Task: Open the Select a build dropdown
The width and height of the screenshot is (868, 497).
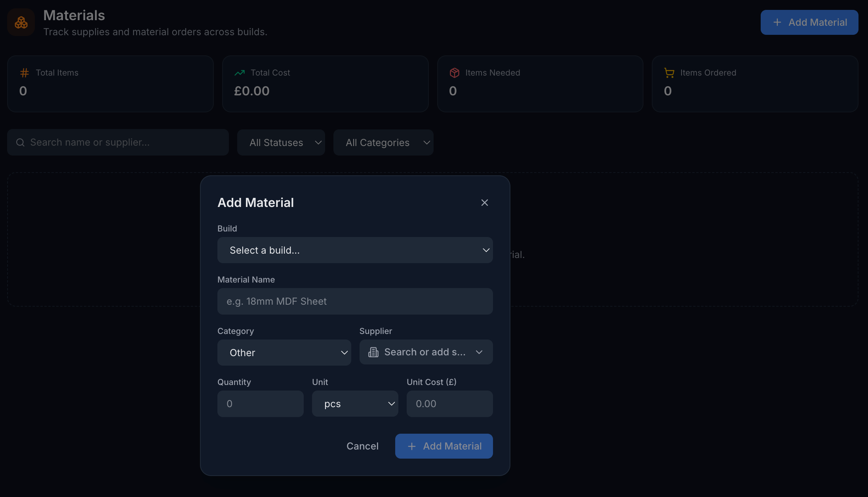Action: (355, 250)
